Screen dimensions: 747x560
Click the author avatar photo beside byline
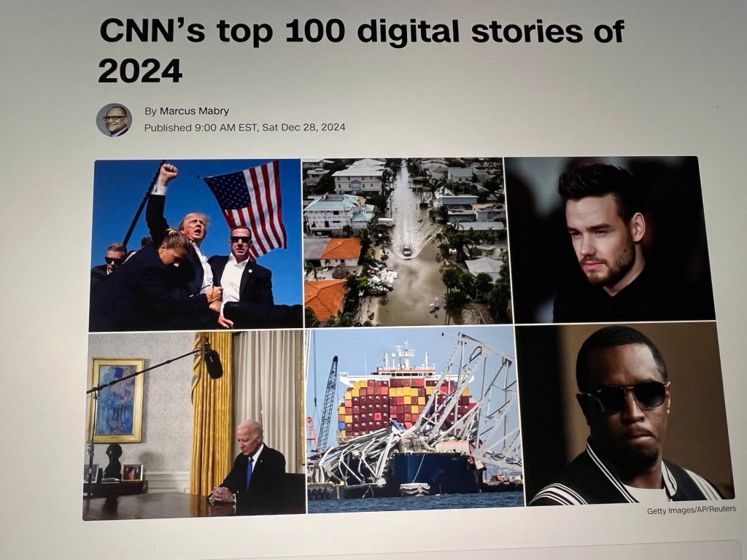click(114, 120)
